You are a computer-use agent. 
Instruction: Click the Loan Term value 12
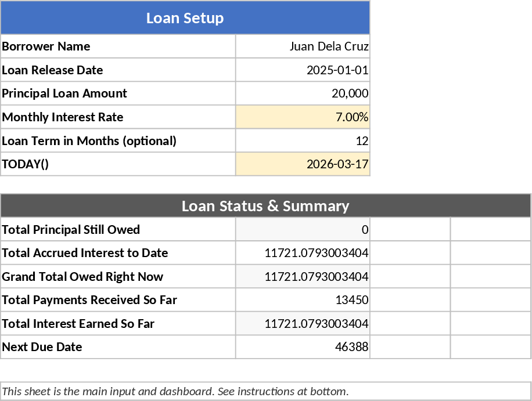pyautogui.click(x=303, y=141)
